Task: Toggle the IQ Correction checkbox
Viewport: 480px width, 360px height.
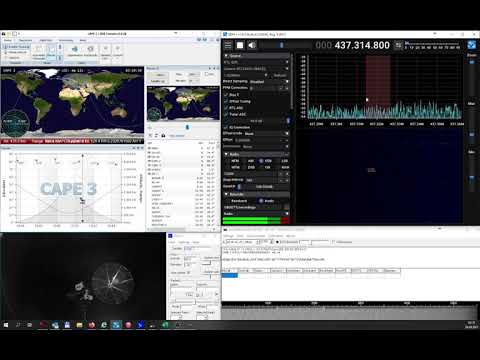Action: (x=226, y=127)
